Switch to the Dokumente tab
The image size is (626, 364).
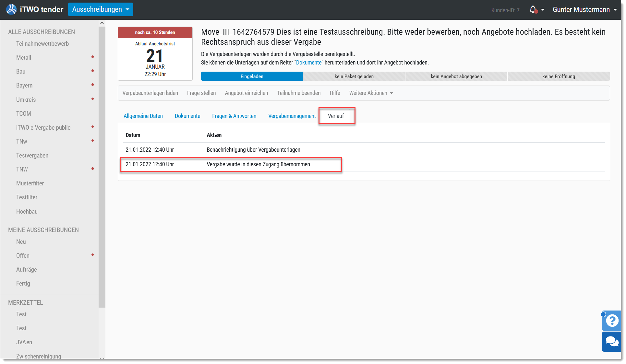[x=187, y=116]
